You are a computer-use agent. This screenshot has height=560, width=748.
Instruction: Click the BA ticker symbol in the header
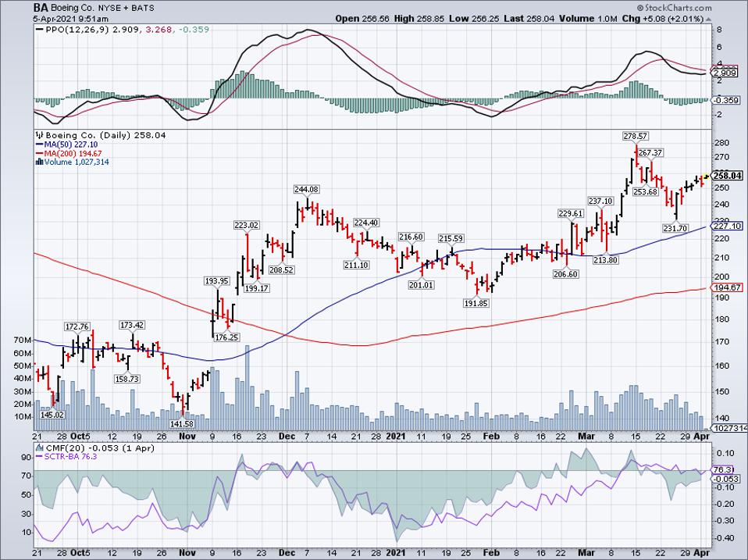(40, 8)
